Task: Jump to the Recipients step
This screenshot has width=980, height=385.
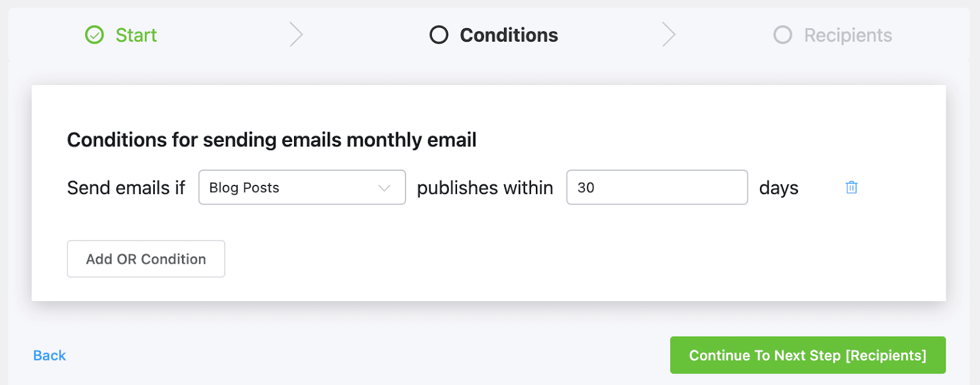Action: pos(848,36)
